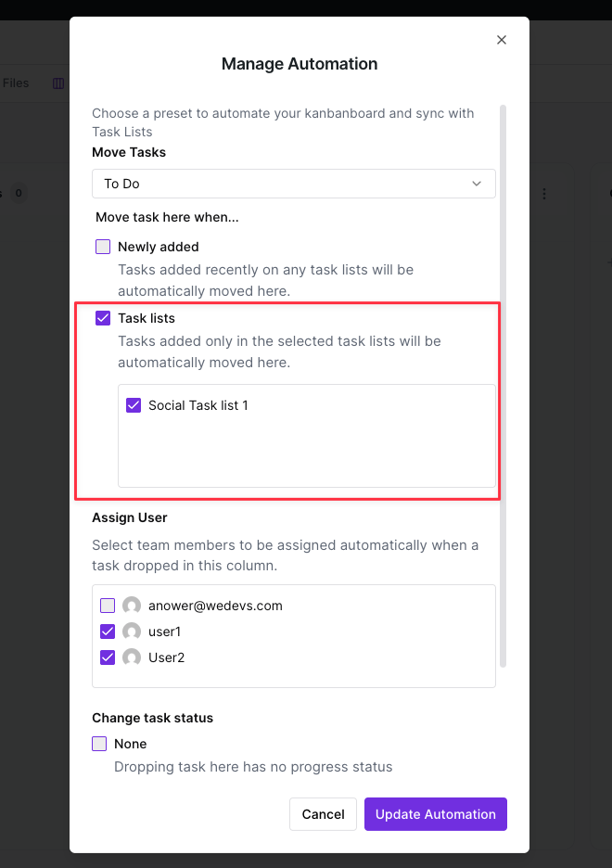This screenshot has height=868, width=612.
Task: Check anower@wedevs.com for auto assignment
Action: coord(108,606)
